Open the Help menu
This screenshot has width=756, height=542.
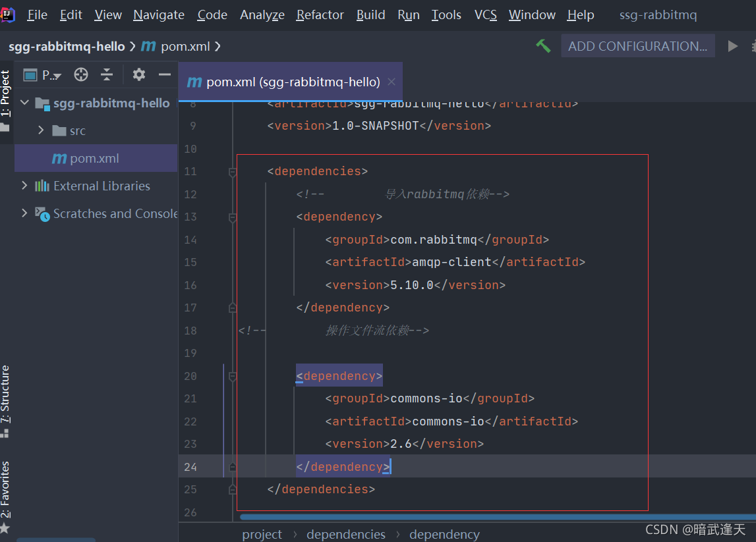click(581, 15)
